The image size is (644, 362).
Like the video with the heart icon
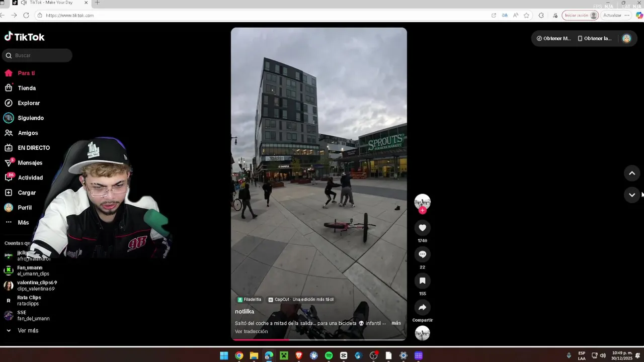click(422, 228)
